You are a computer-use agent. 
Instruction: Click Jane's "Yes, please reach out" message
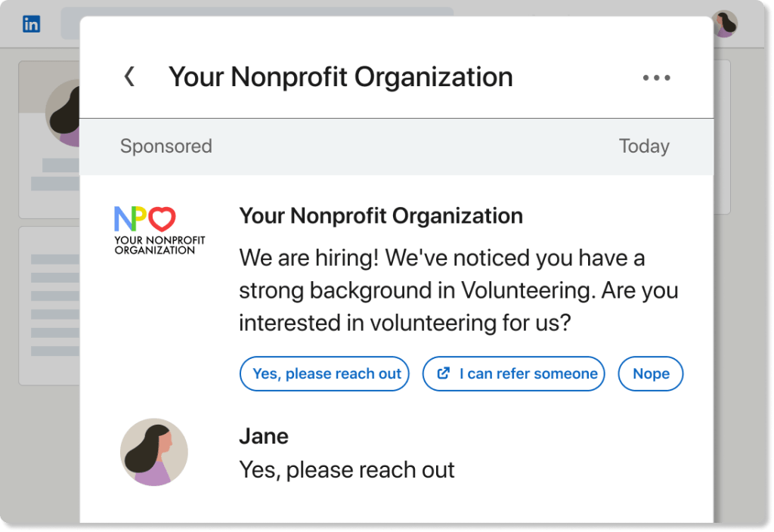coord(347,470)
